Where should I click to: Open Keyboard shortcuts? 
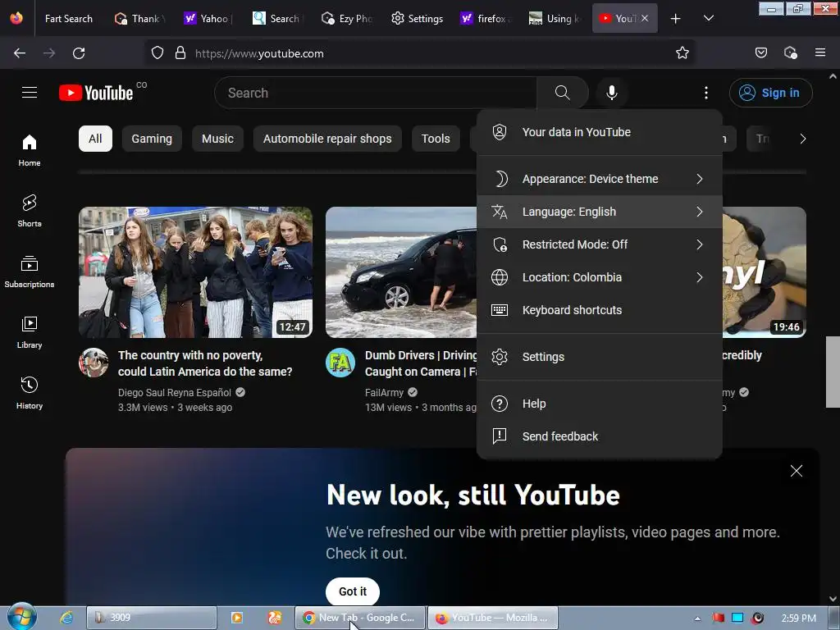tap(599, 310)
